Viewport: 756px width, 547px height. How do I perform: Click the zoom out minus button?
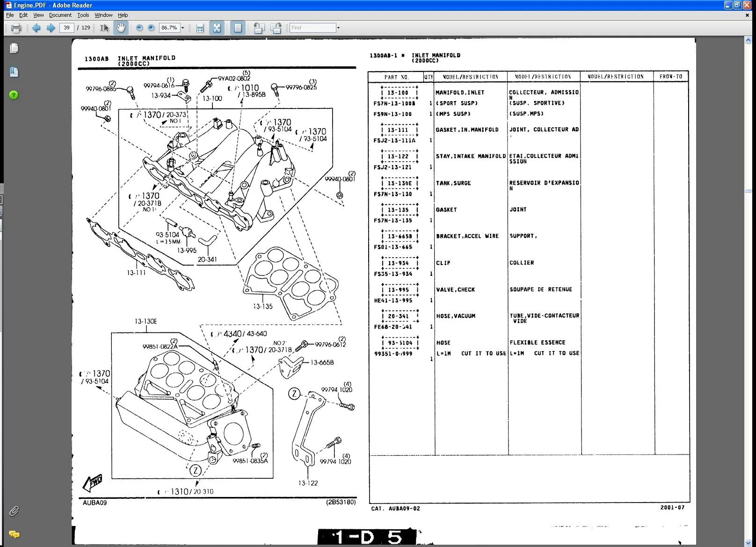point(139,28)
